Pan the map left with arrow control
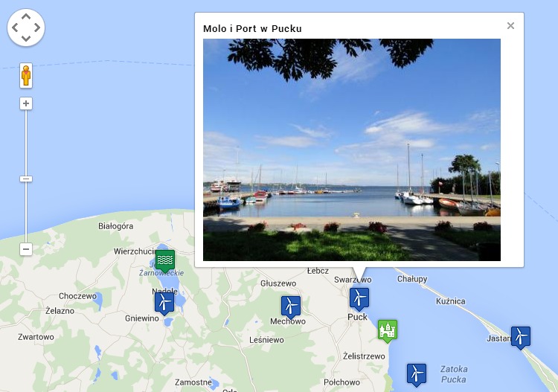This screenshot has height=392, width=558. point(15,28)
